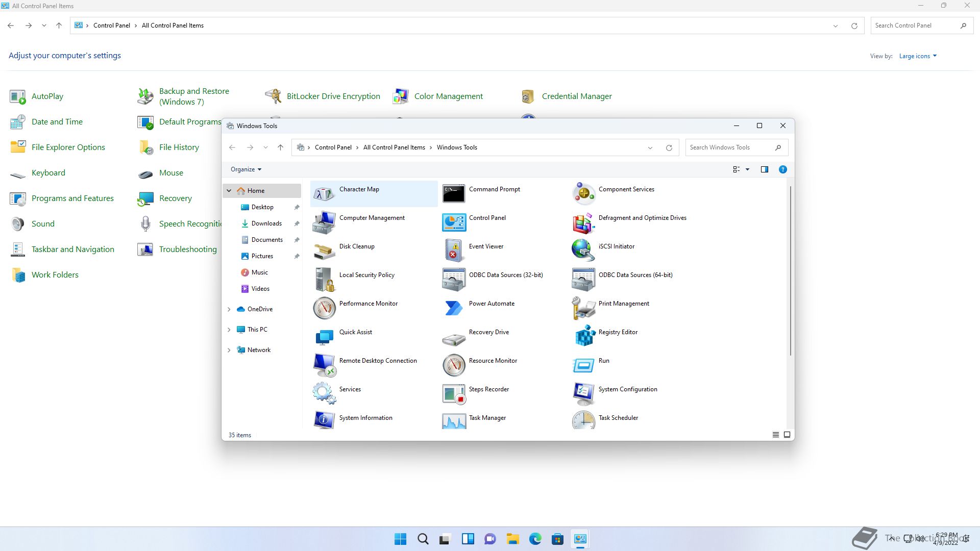Select Videos in navigation pane
Screen dimensions: 980x551
tap(260, 289)
